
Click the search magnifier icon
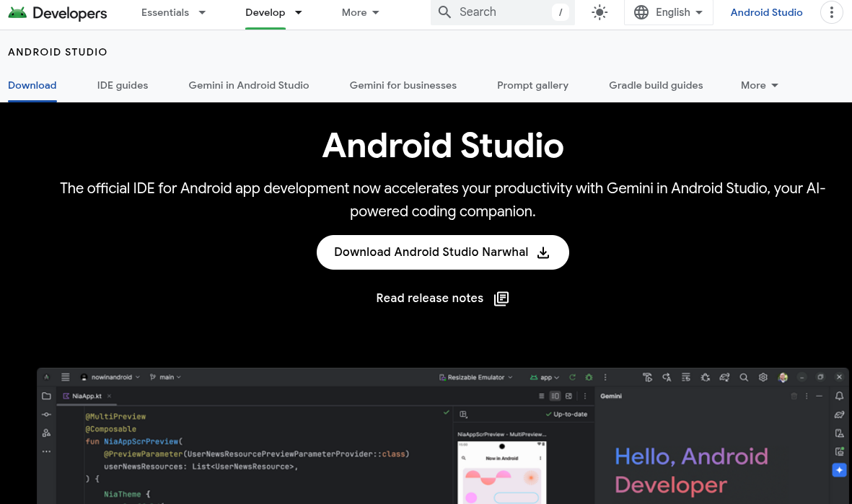444,12
